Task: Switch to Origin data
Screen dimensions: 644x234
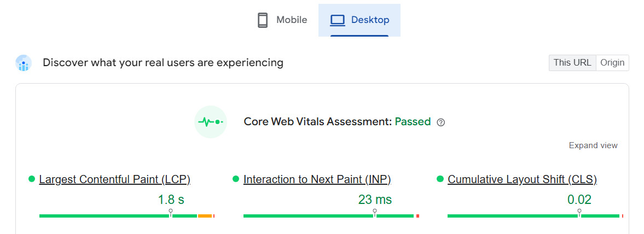Action: pos(612,63)
